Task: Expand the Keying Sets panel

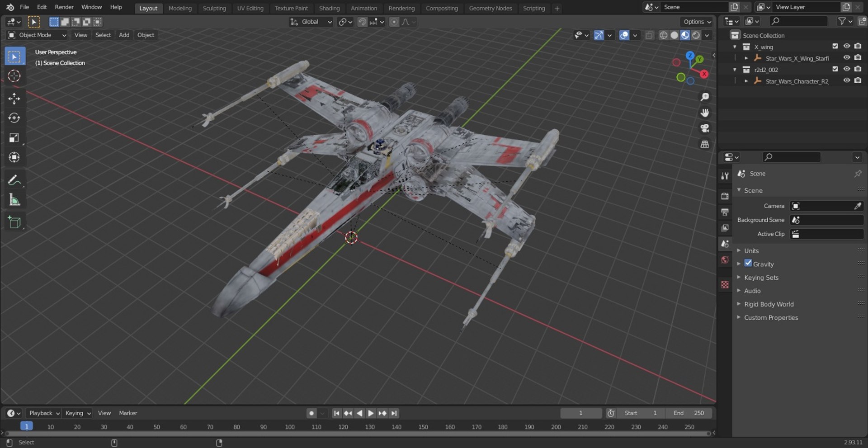Action: coord(761,278)
